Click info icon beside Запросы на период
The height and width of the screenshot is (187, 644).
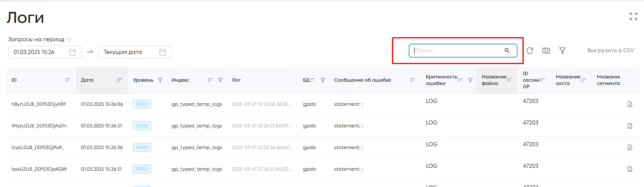69,40
